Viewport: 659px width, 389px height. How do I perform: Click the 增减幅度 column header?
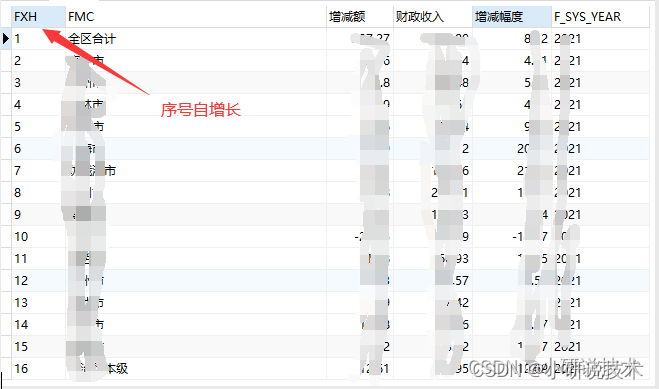(512, 17)
